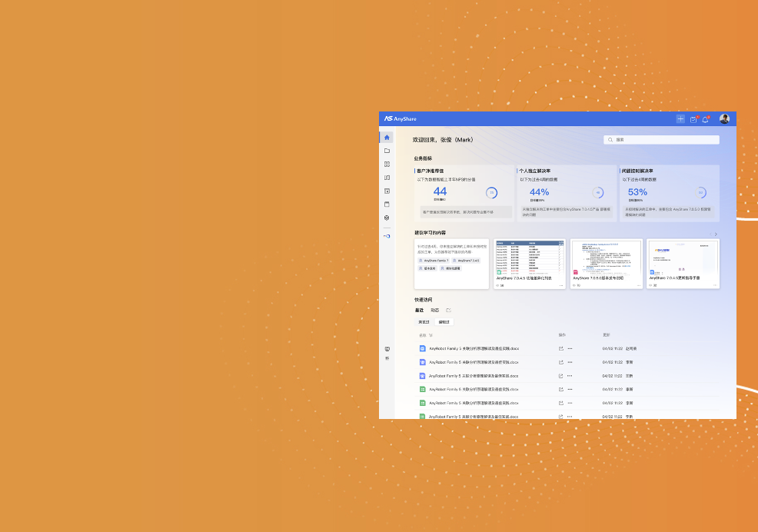The height and width of the screenshot is (532, 758).
Task: Open more options dots in the fourth file row
Action: (x=570, y=389)
